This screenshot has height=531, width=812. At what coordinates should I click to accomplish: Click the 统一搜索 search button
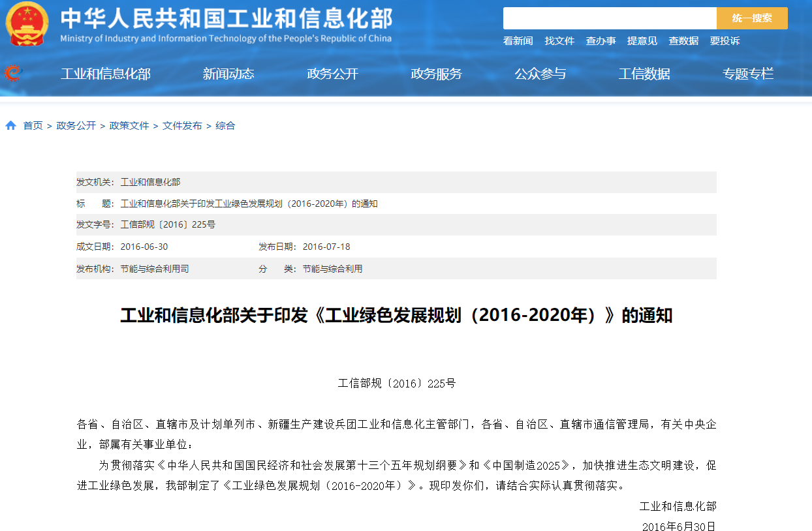pyautogui.click(x=752, y=18)
